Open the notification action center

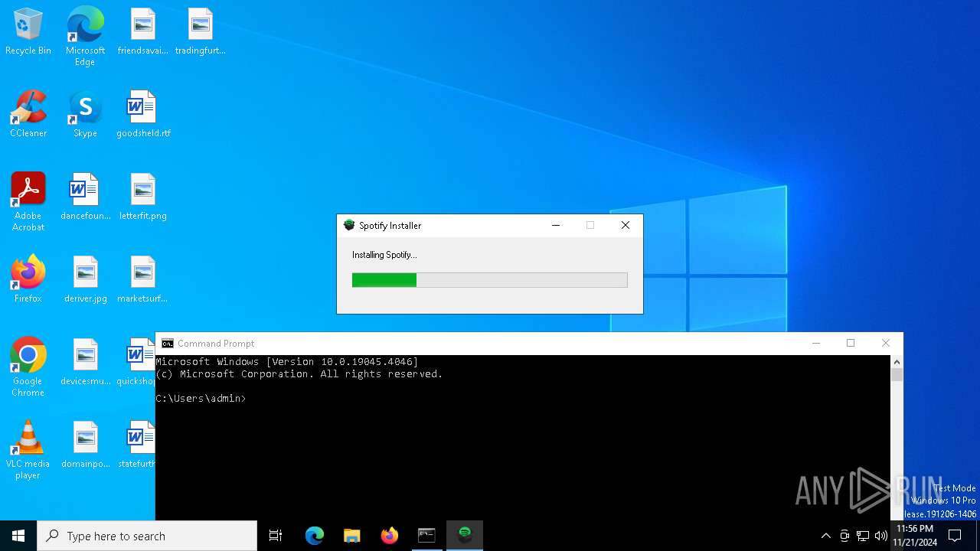[955, 536]
